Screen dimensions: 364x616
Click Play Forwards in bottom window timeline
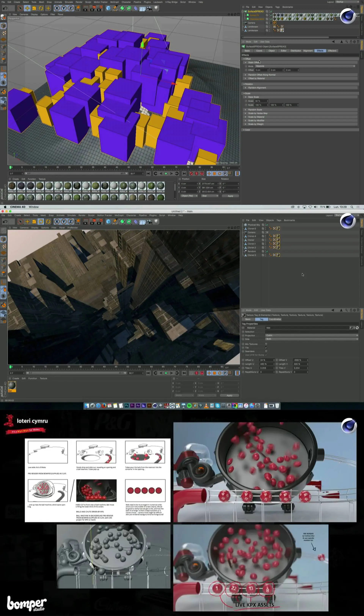click(x=166, y=373)
